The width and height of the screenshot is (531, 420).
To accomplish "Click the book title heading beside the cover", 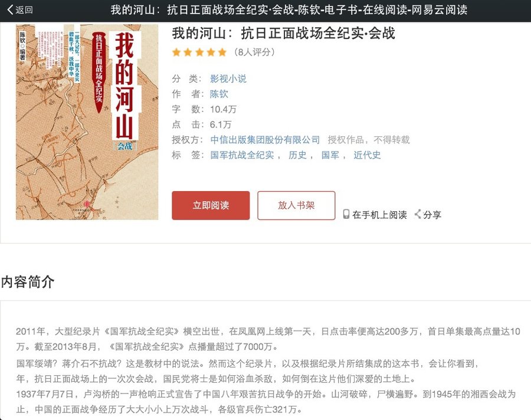I will pyautogui.click(x=283, y=33).
